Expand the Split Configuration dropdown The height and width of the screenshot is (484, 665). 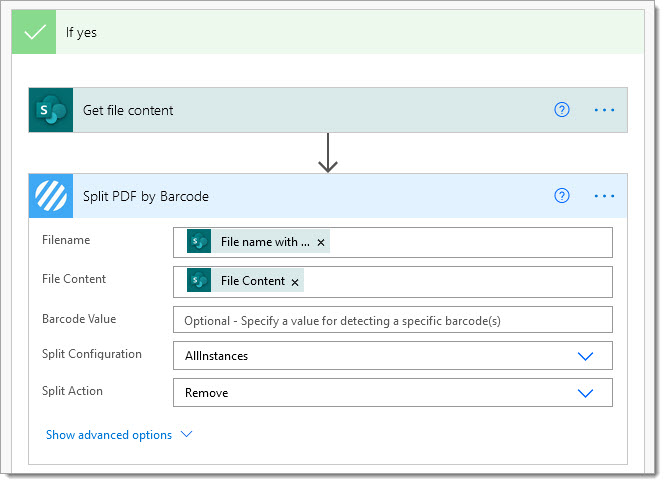[x=585, y=356]
